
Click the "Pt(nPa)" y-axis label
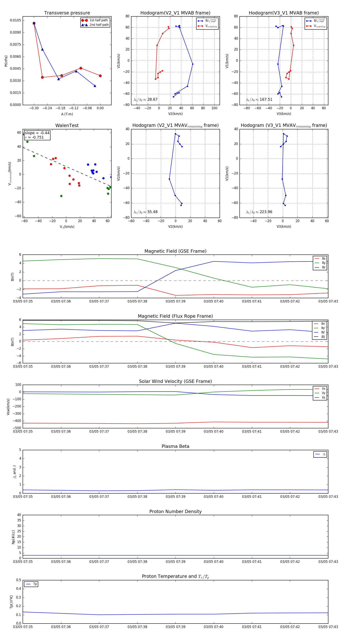(6, 61)
